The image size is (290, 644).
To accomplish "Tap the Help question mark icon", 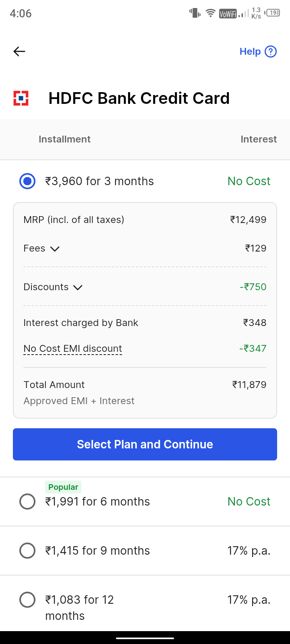I will click(271, 52).
